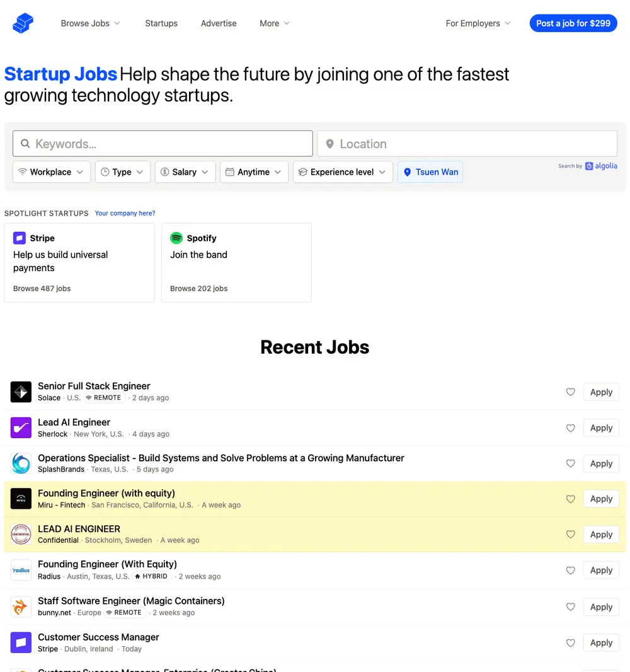Click the SplashBrands swirl logo
Screen dimensions: 630x672
(x=21, y=463)
